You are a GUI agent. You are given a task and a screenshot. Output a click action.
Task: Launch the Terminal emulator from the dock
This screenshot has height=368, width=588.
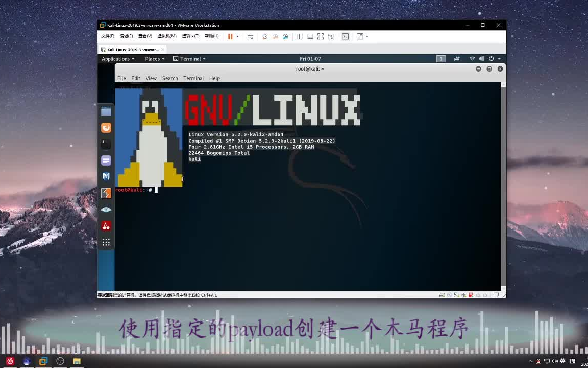(106, 144)
